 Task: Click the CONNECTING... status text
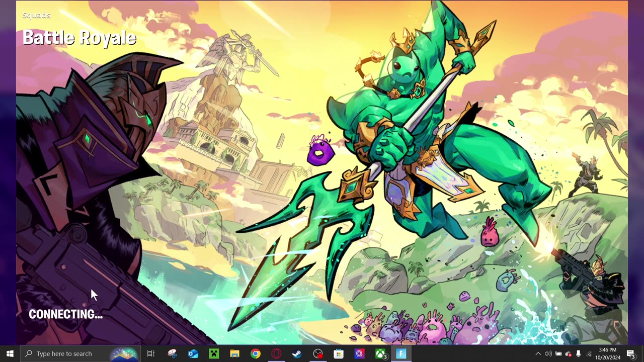65,314
